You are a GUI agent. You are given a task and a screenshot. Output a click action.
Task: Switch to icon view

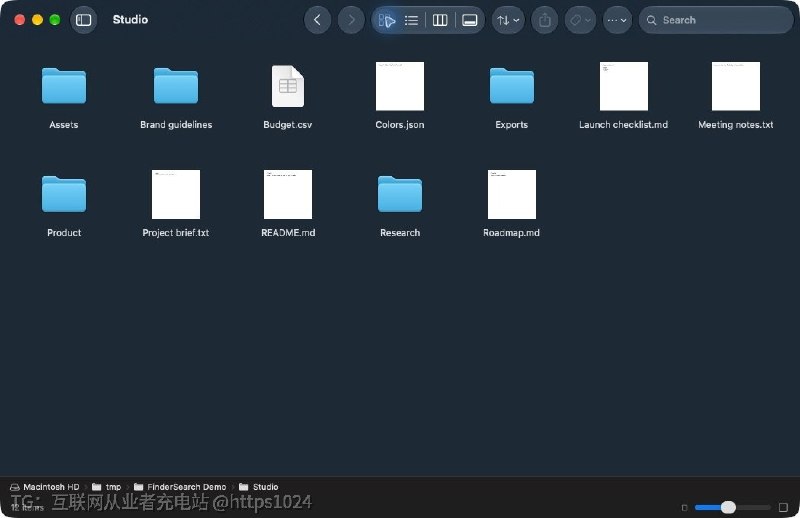tap(387, 20)
